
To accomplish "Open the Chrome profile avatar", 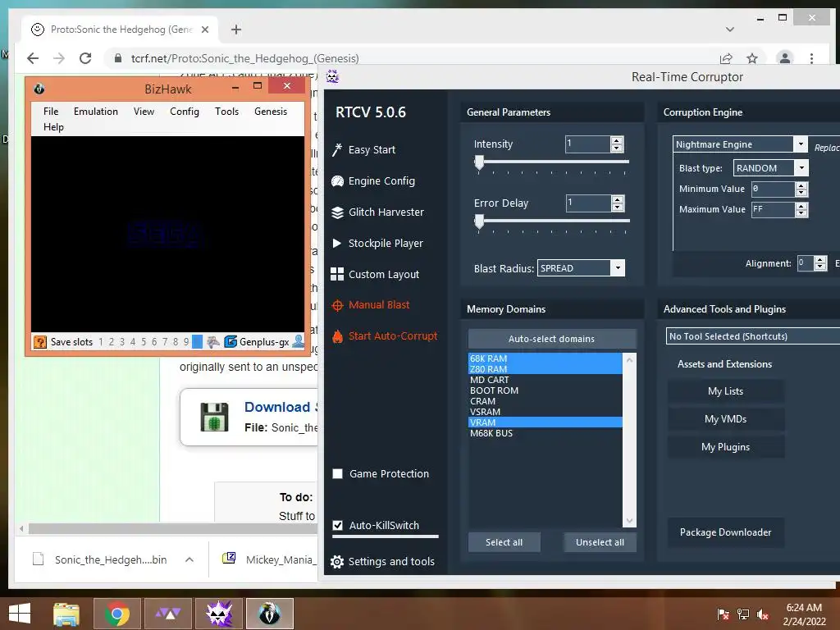I will [x=785, y=58].
